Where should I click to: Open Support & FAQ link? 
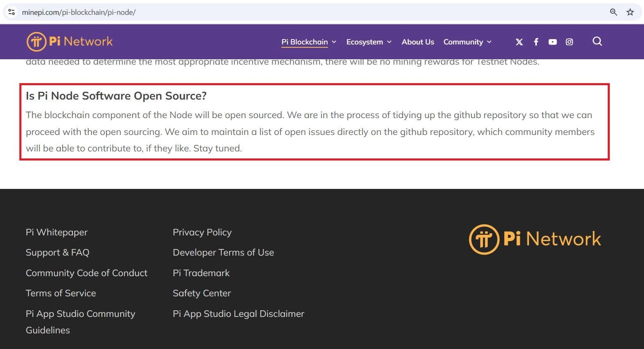pyautogui.click(x=57, y=252)
